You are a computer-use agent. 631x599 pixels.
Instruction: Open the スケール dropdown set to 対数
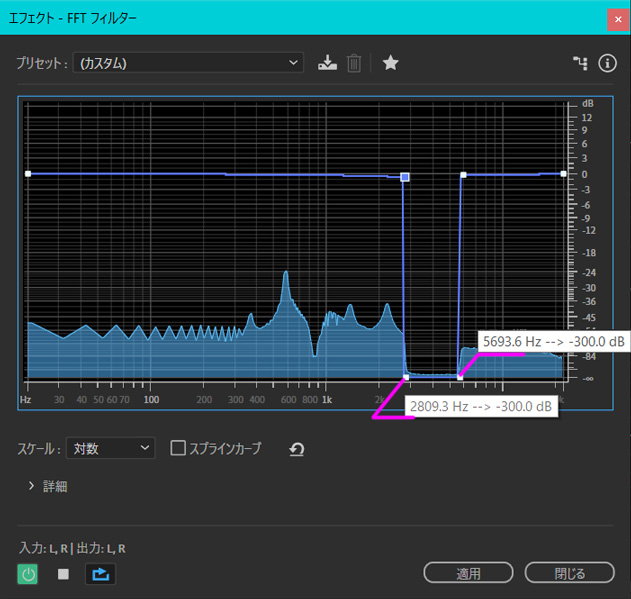click(x=110, y=448)
